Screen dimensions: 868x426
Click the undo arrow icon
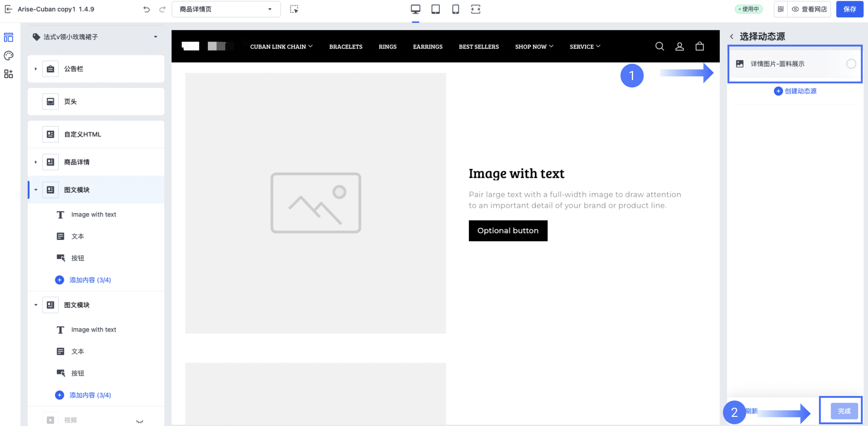pyautogui.click(x=147, y=9)
